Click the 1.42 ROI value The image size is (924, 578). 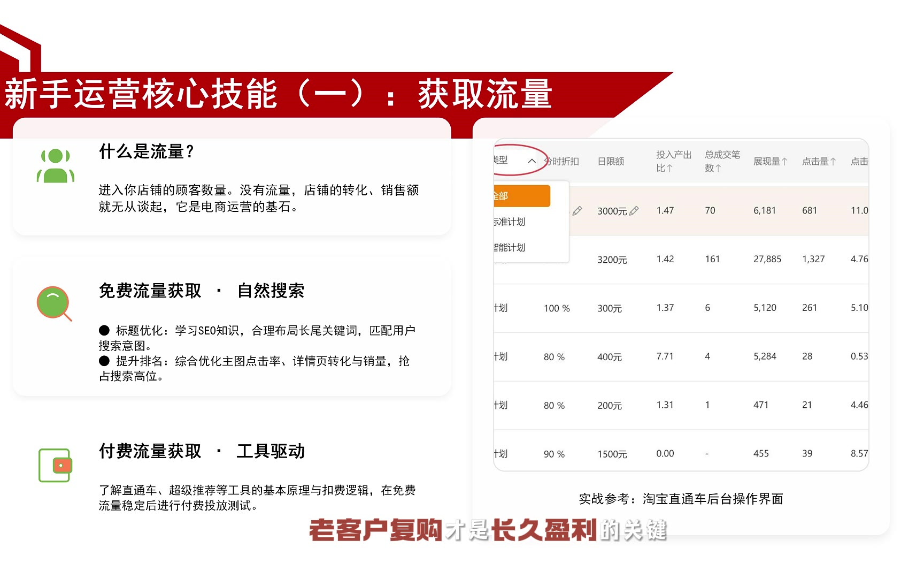665,259
